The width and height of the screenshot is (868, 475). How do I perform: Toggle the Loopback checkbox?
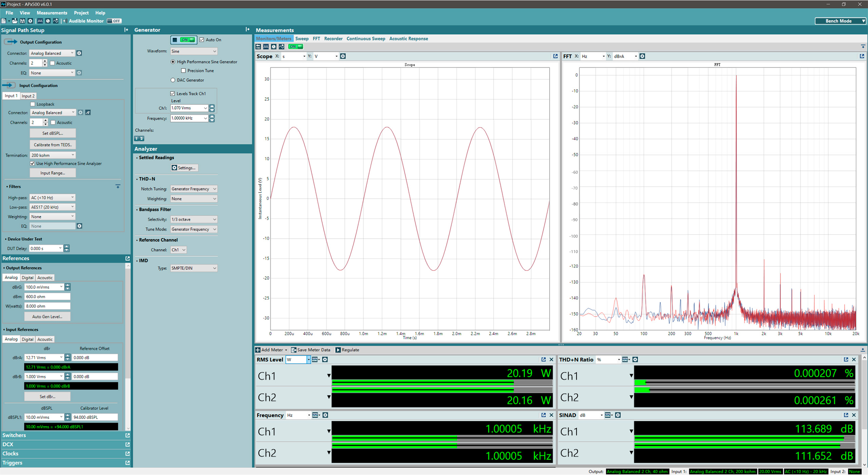tap(33, 104)
